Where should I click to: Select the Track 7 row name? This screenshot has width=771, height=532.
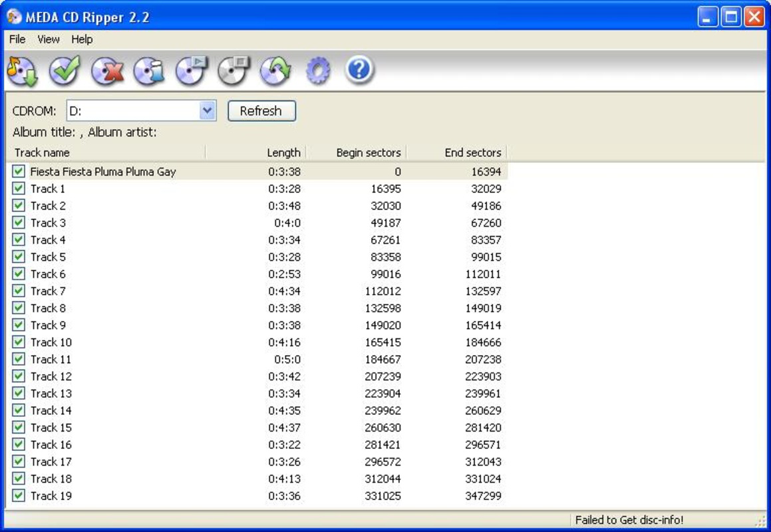coord(48,291)
